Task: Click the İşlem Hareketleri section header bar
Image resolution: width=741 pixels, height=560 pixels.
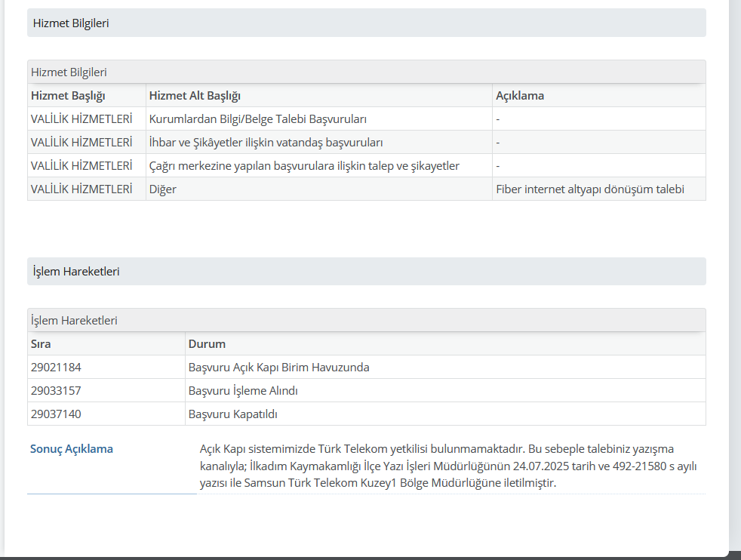Action: pyautogui.click(x=366, y=271)
